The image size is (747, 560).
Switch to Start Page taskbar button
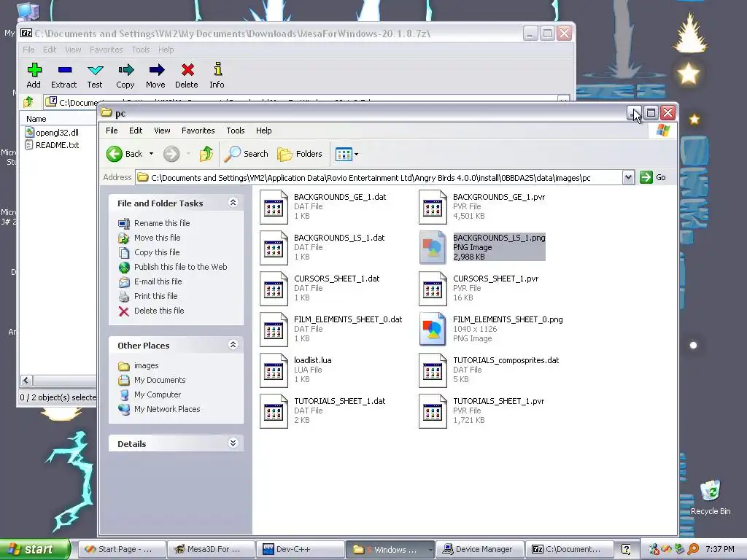click(121, 549)
